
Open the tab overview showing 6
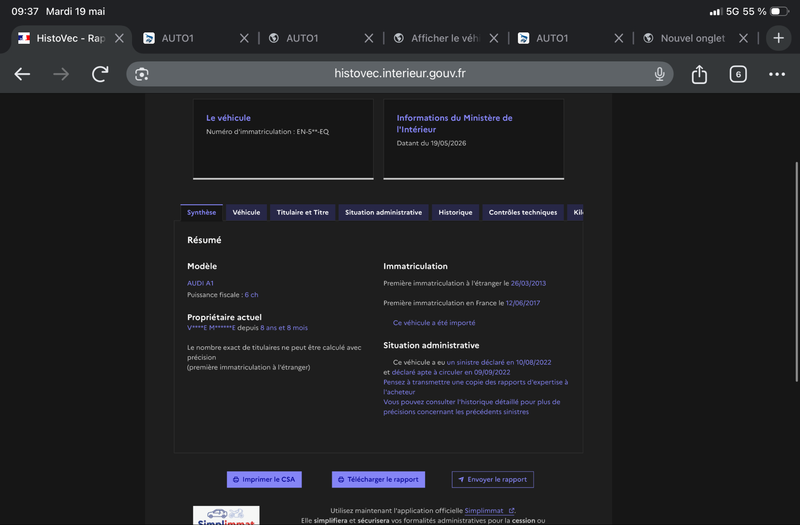(738, 74)
